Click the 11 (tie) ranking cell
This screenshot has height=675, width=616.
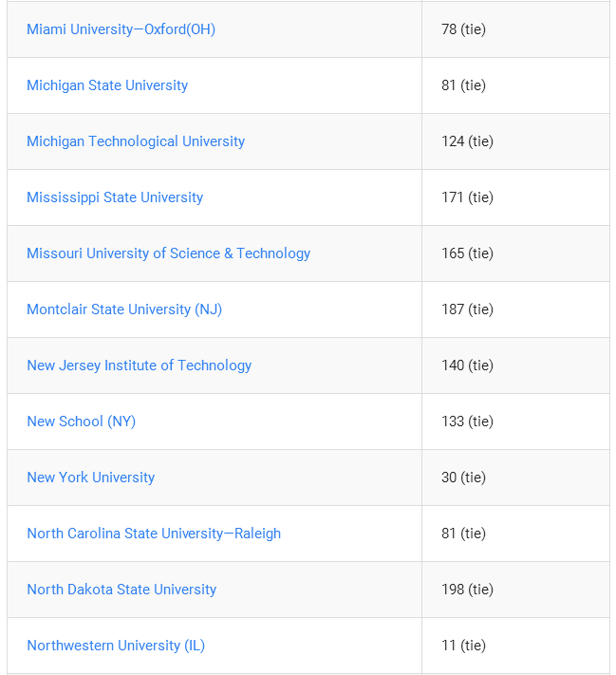coord(515,646)
